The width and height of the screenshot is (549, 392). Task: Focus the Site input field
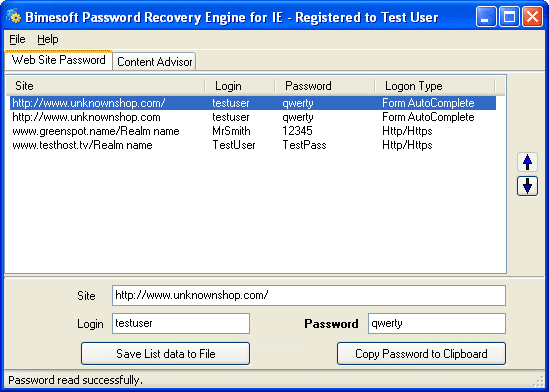pyautogui.click(x=309, y=295)
